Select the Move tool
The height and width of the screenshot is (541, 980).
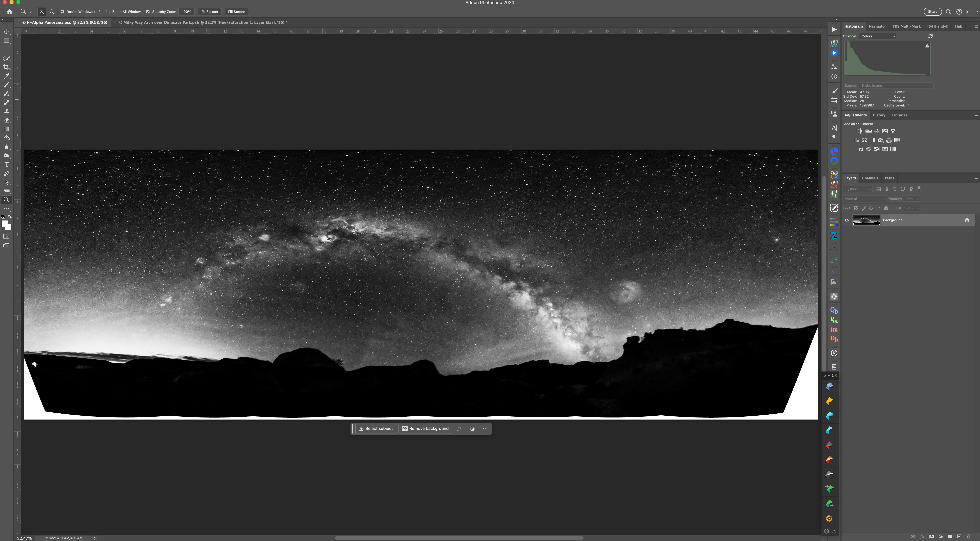[6, 32]
